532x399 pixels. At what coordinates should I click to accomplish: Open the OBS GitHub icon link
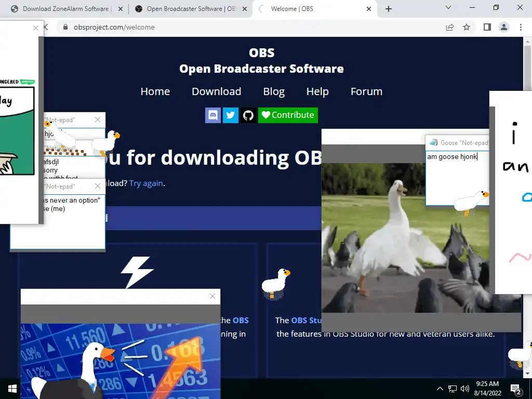[x=248, y=115]
